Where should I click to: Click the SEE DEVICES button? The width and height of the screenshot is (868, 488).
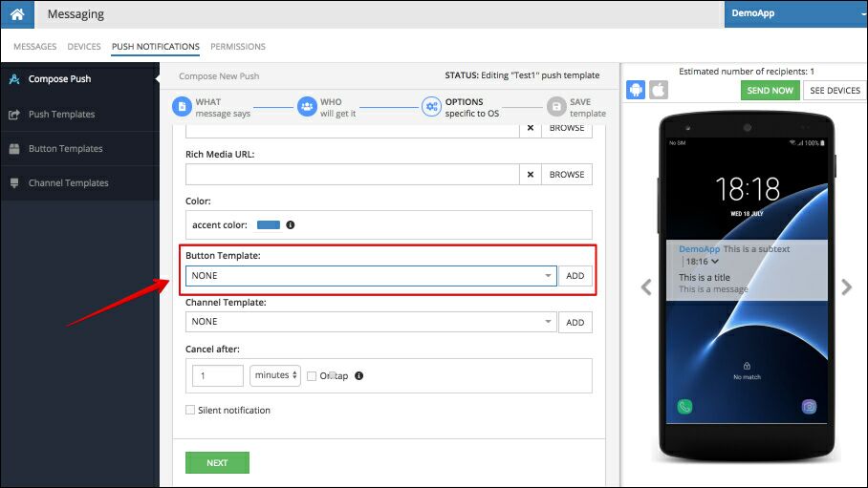coord(835,90)
